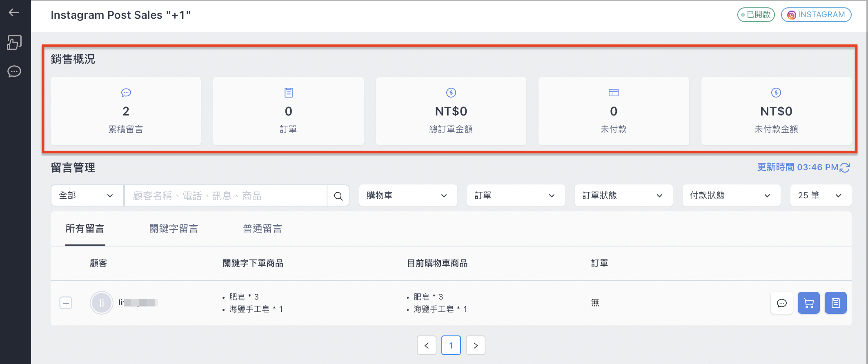The height and width of the screenshot is (364, 868).
Task: Refresh the update time with sync icon
Action: 845,167
